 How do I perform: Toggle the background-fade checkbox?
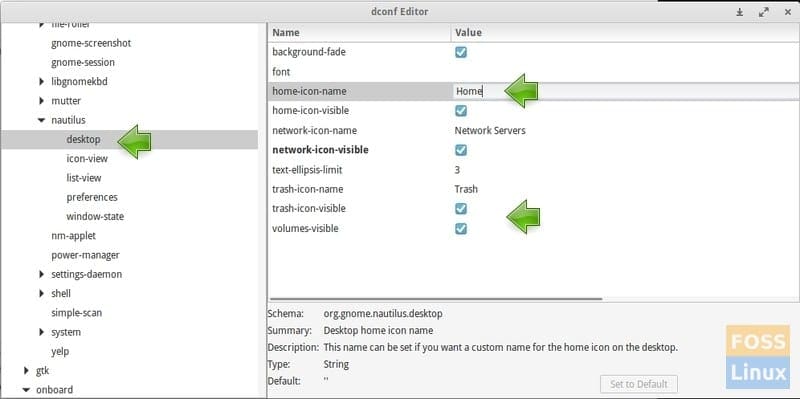[461, 52]
